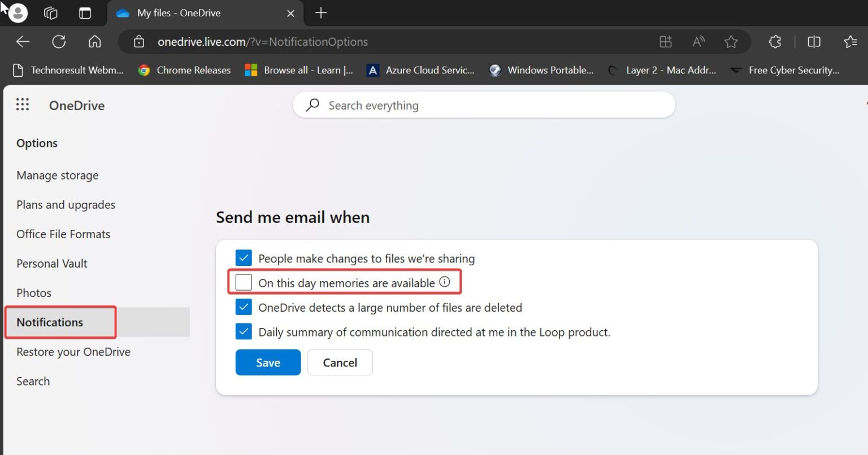This screenshot has width=868, height=455.
Task: Add this page to favorites with the star
Action: tap(731, 41)
